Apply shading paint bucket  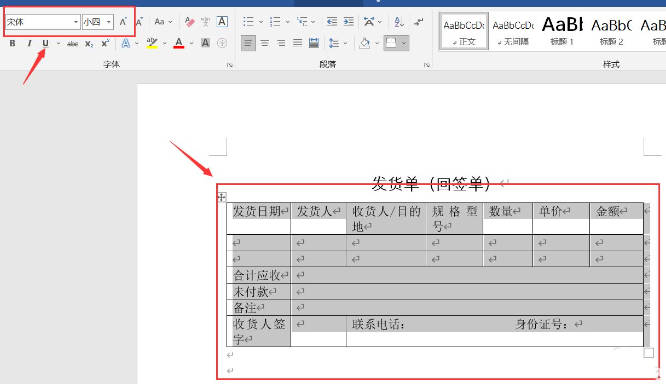(x=364, y=43)
